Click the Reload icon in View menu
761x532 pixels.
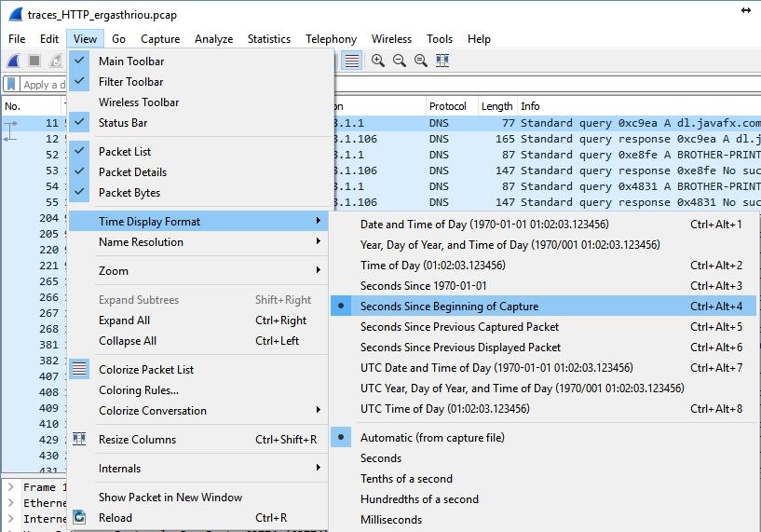79,517
